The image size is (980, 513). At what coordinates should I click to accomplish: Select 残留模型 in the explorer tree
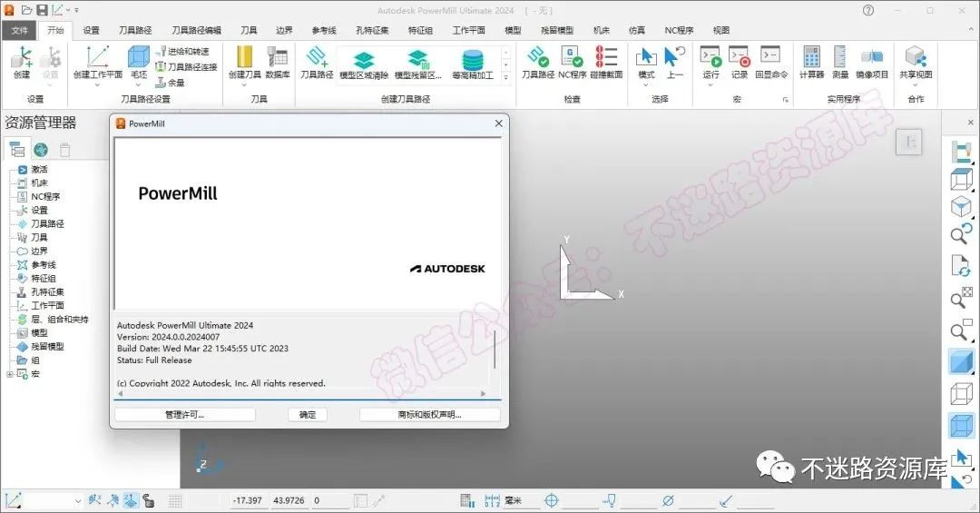47,347
